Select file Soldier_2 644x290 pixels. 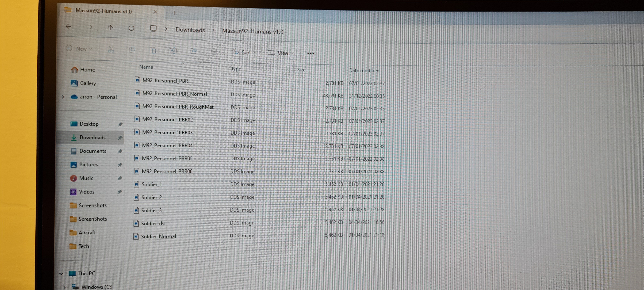[x=148, y=198]
